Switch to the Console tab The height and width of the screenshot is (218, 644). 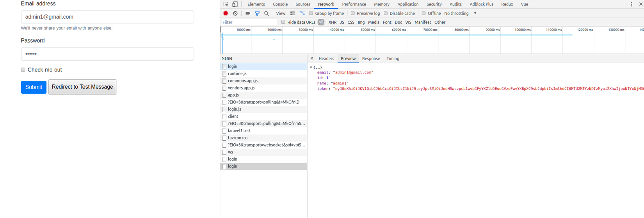click(280, 4)
